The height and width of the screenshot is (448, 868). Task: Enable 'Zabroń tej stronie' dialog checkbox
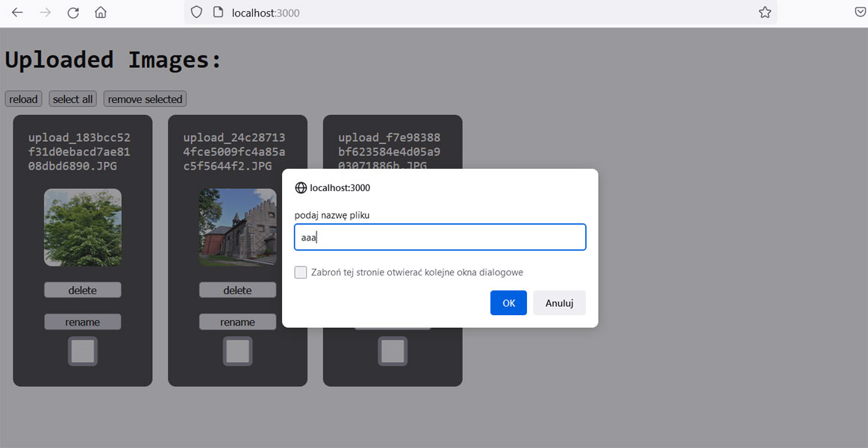(301, 273)
